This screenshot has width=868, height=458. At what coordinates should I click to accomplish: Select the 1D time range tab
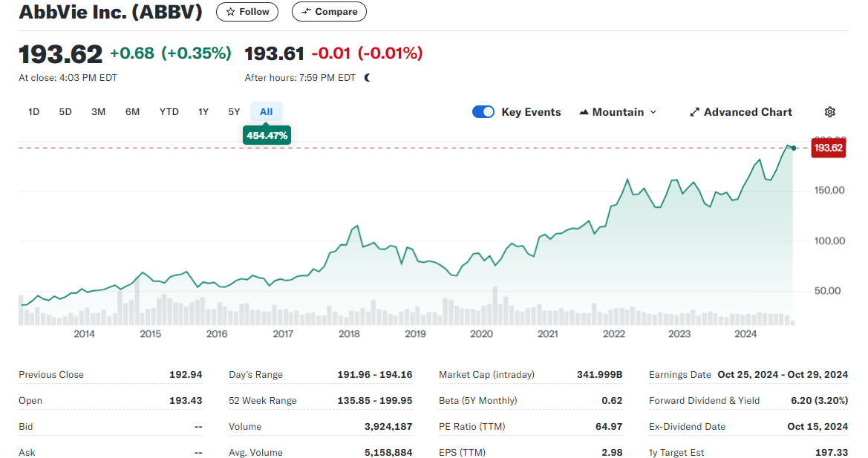click(x=33, y=112)
